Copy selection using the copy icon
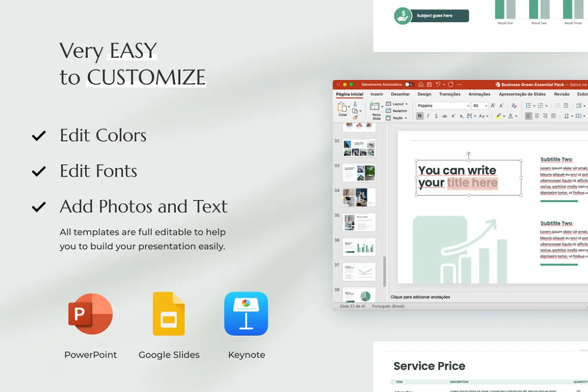The width and height of the screenshot is (588, 392). pos(355,111)
